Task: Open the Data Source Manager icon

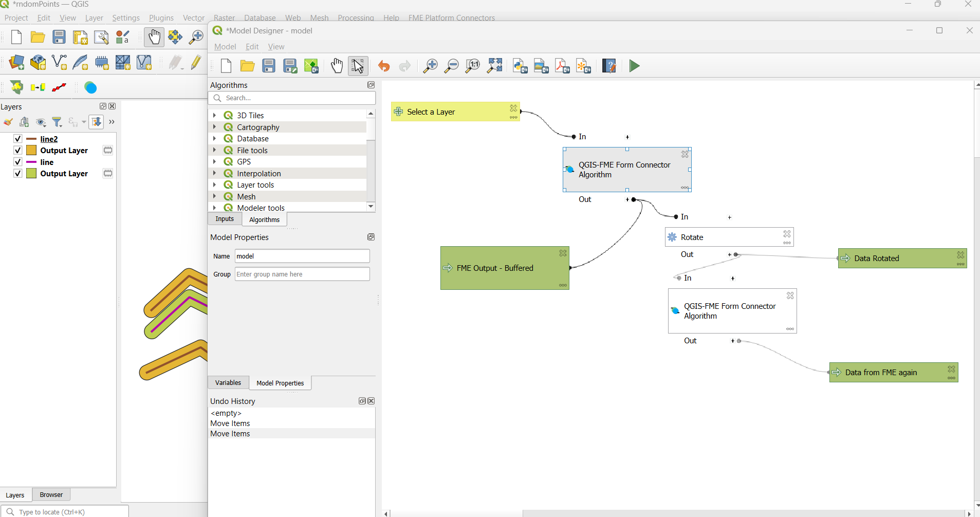Action: pos(16,63)
